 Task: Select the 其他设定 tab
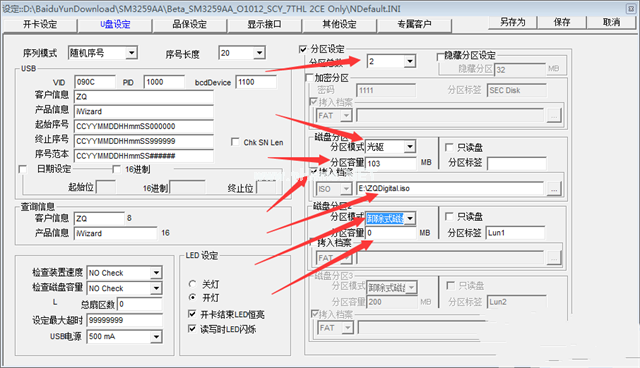(x=339, y=24)
